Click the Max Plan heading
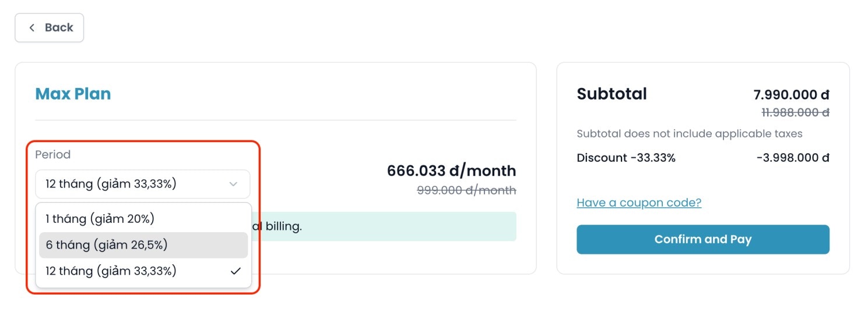The image size is (868, 312). (73, 94)
